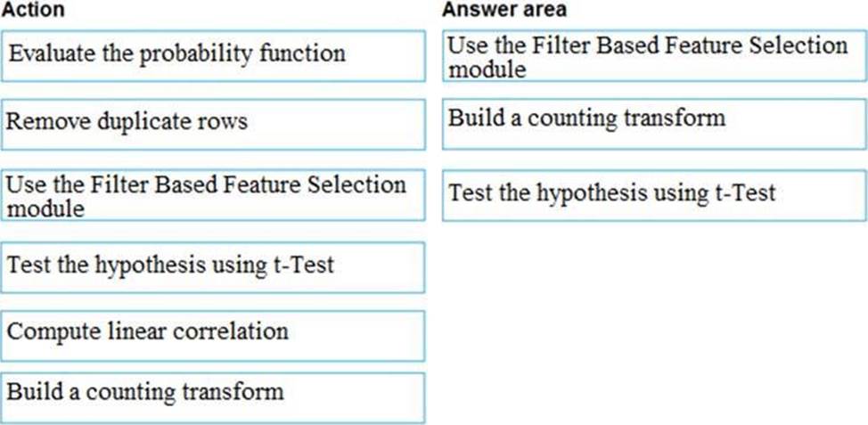Choose the counting transform step among answers
Image resolution: width=868 pixels, height=425 pixels.
653,122
